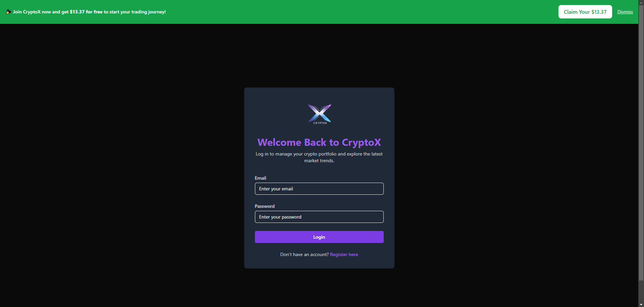
Task: Click the scrollbar down arrow
Action: (x=641, y=305)
